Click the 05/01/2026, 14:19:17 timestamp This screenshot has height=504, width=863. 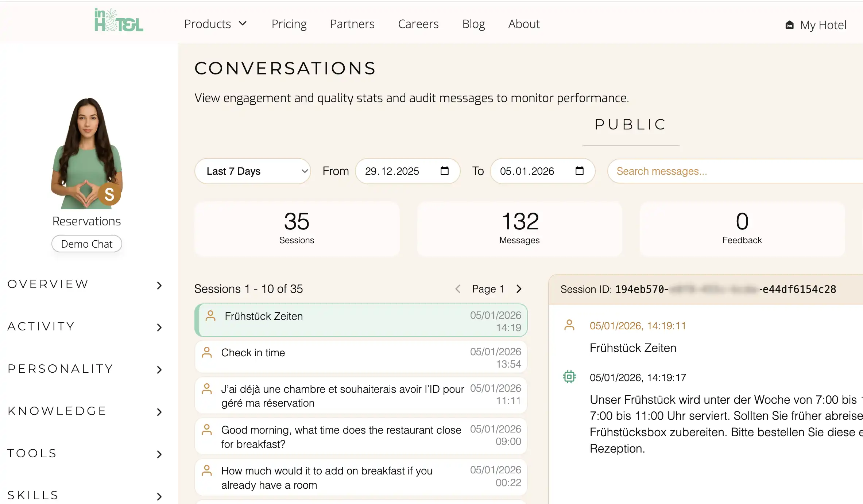click(x=638, y=377)
